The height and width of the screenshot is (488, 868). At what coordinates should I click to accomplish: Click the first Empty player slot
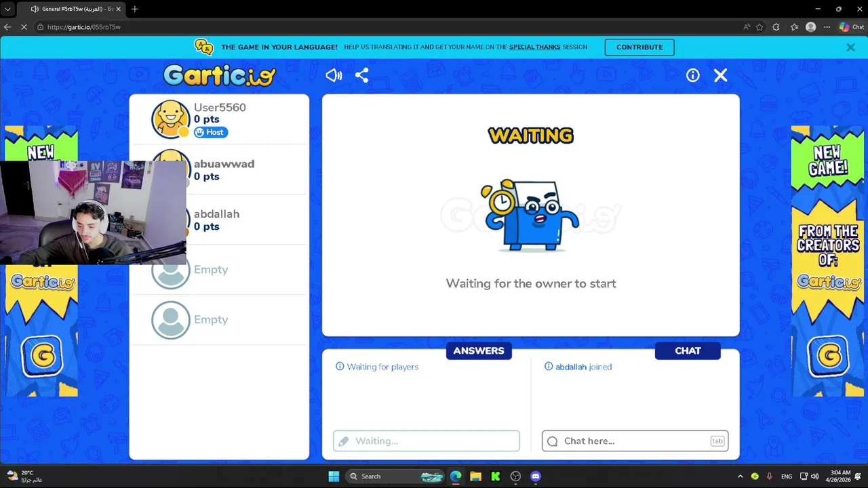(x=219, y=270)
